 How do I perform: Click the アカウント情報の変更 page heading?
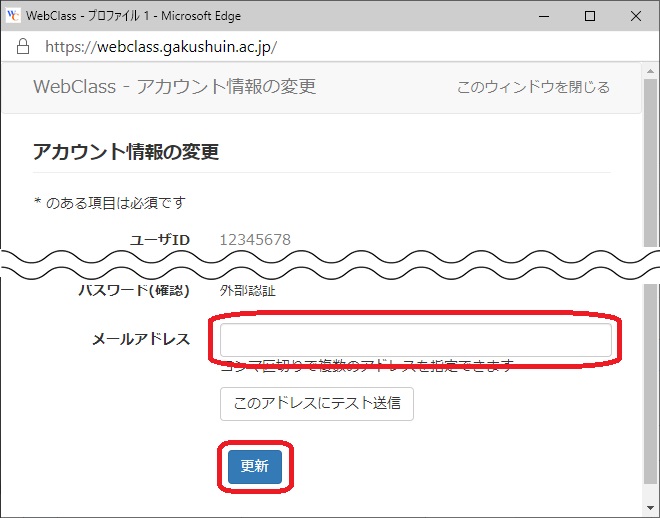(x=126, y=152)
